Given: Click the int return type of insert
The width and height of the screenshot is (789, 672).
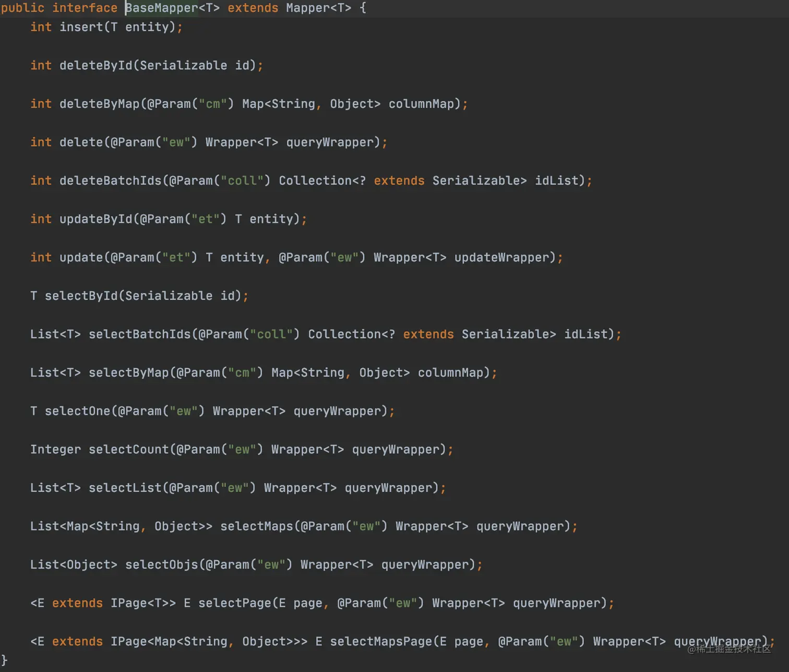Looking at the screenshot, I should pos(41,27).
